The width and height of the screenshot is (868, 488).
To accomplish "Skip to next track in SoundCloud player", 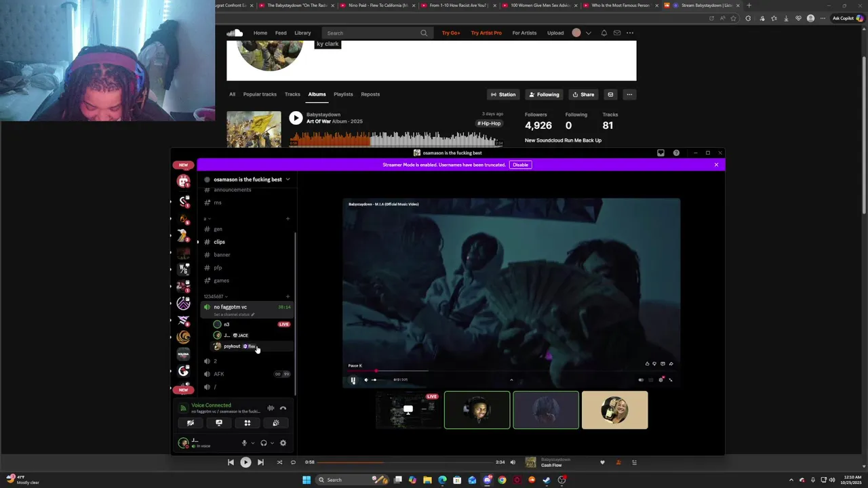I will (x=260, y=462).
